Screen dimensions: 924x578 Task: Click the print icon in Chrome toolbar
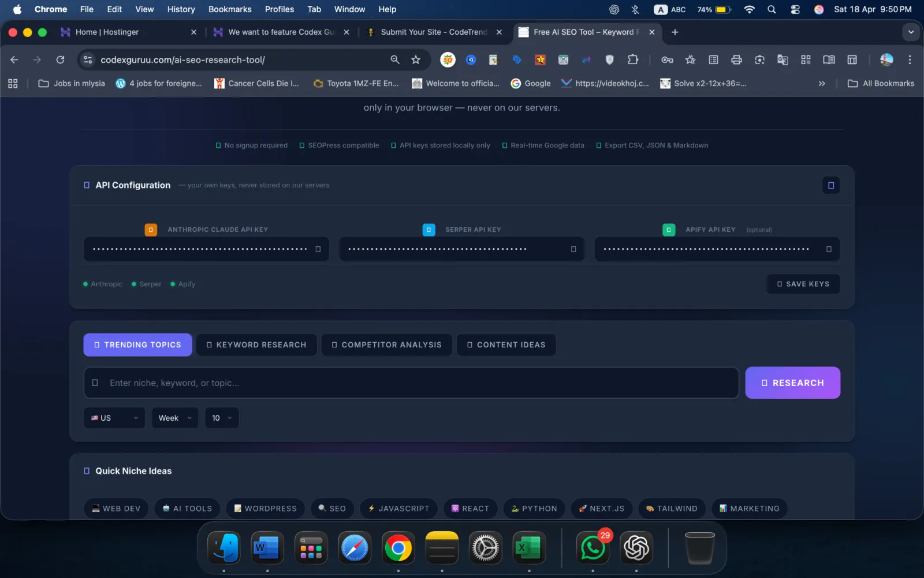(736, 60)
